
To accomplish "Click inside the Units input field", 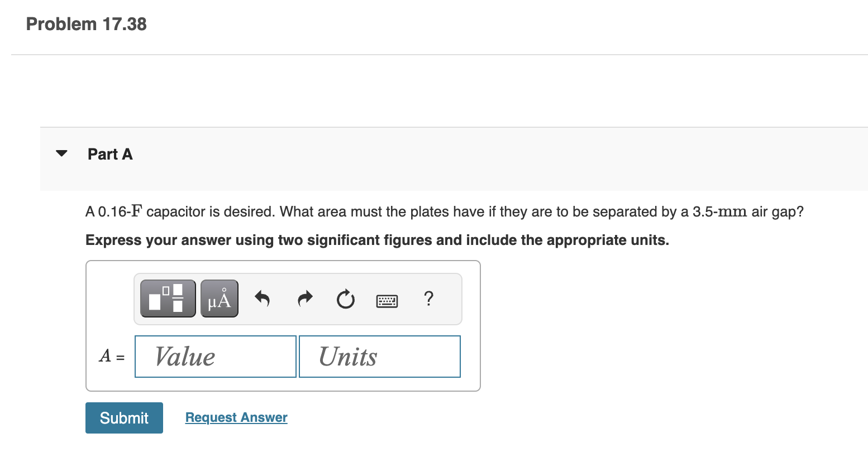I will pyautogui.click(x=379, y=356).
